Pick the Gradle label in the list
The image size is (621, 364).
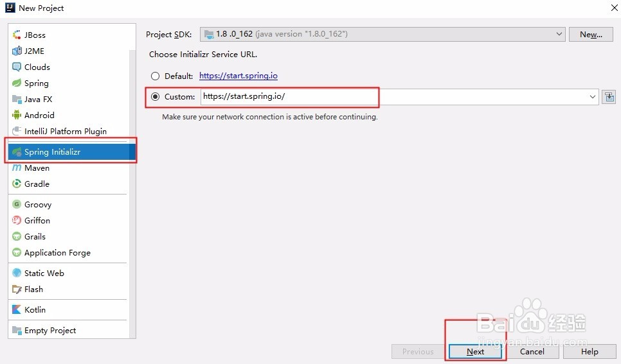(x=37, y=184)
